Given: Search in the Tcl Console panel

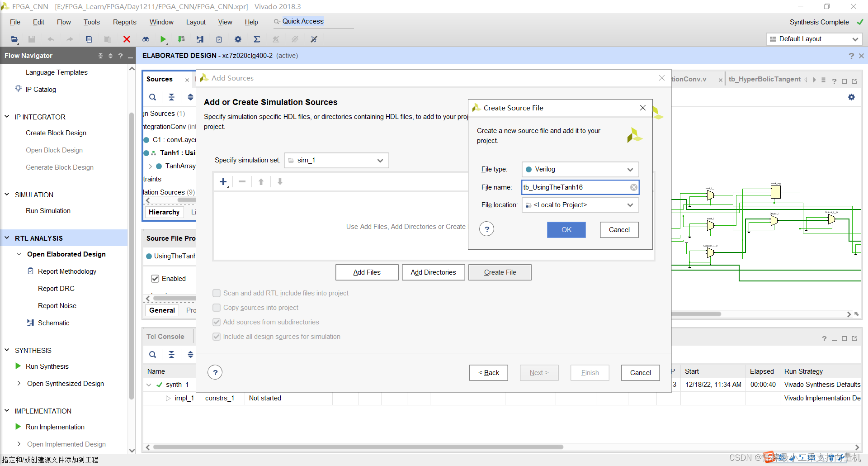Looking at the screenshot, I should 153,354.
